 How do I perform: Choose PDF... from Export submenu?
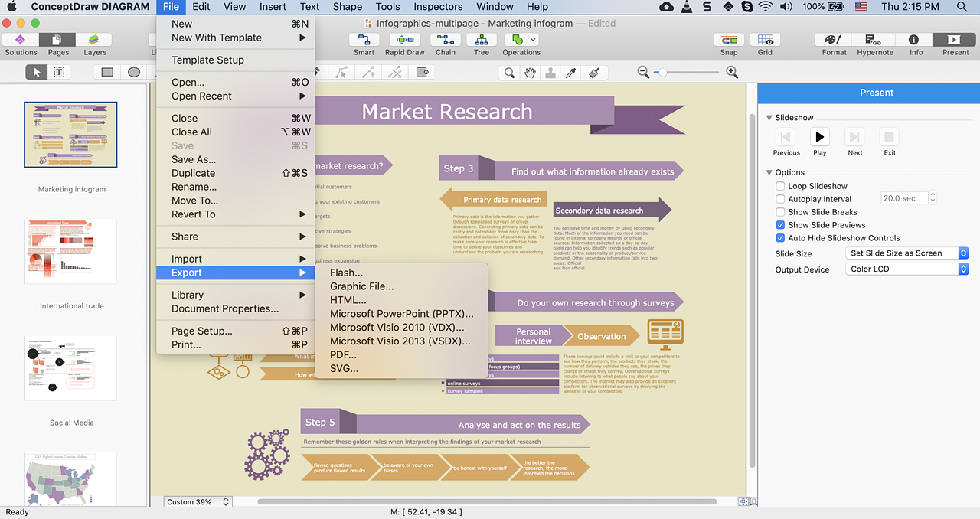pyautogui.click(x=343, y=354)
